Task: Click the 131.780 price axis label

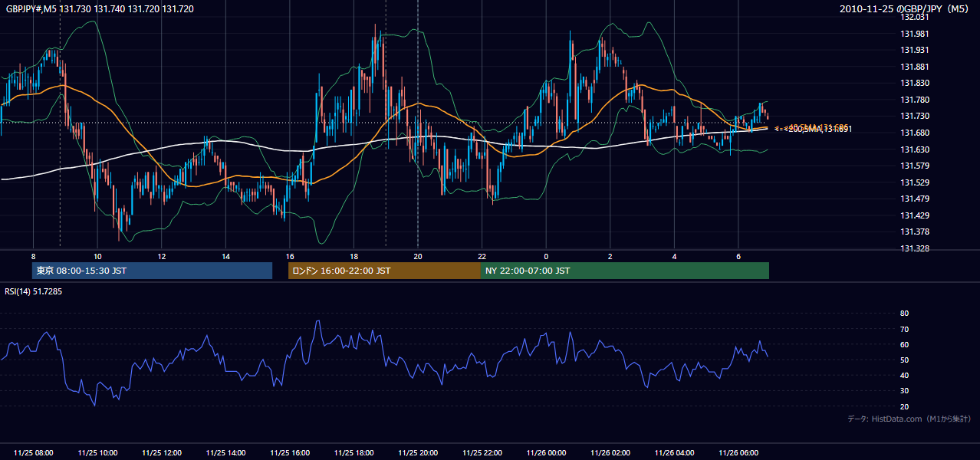Action: tap(915, 100)
